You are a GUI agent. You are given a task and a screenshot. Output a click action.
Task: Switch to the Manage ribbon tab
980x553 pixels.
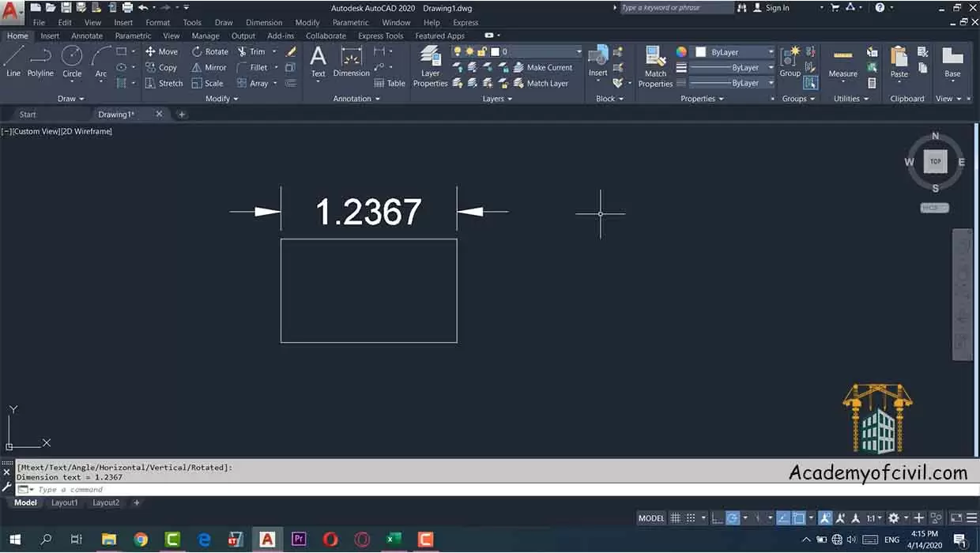[205, 36]
